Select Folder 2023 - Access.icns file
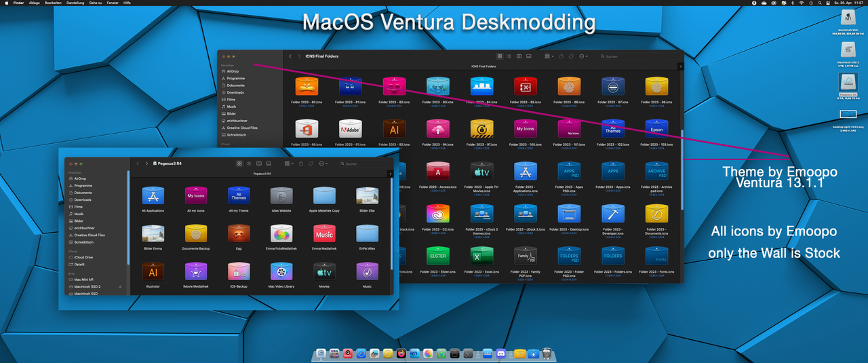 [x=438, y=170]
